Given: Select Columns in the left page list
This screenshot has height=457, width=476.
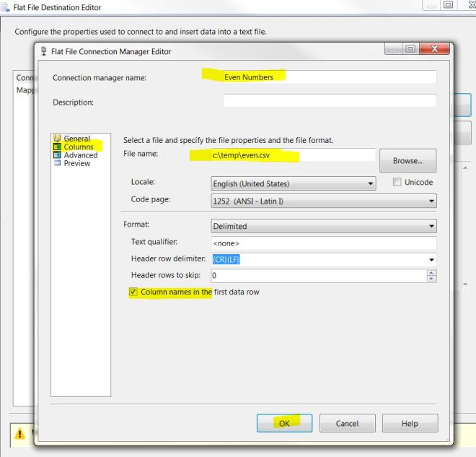Looking at the screenshot, I should (78, 147).
